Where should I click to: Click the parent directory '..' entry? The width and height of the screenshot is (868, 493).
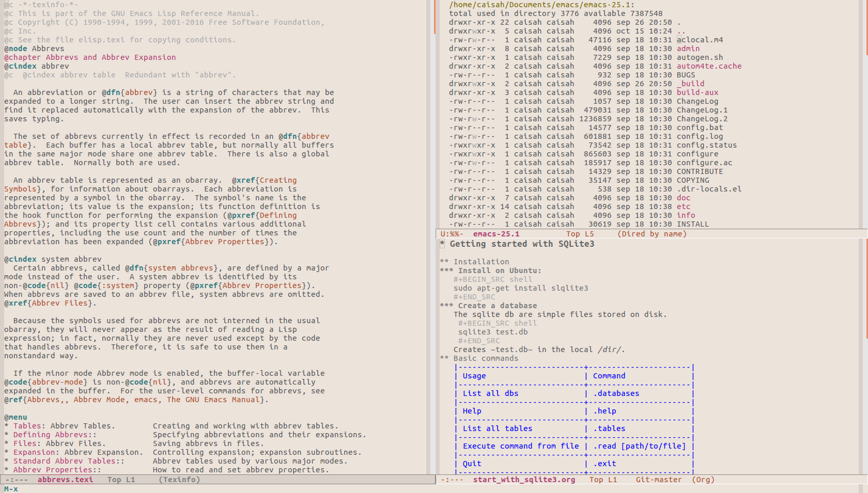pyautogui.click(x=681, y=31)
